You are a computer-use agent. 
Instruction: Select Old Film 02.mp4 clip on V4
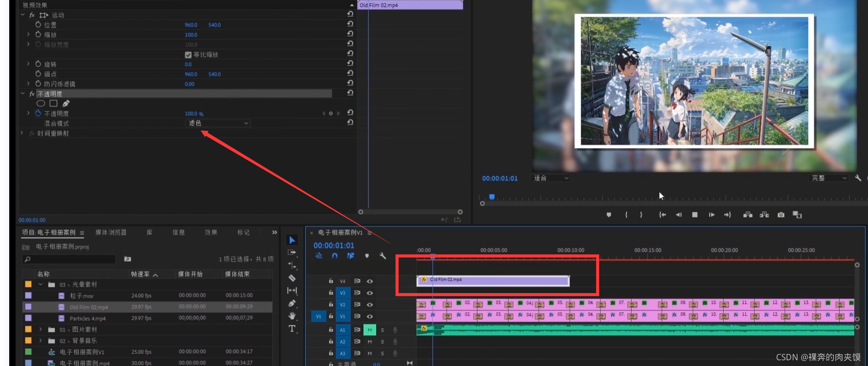493,280
